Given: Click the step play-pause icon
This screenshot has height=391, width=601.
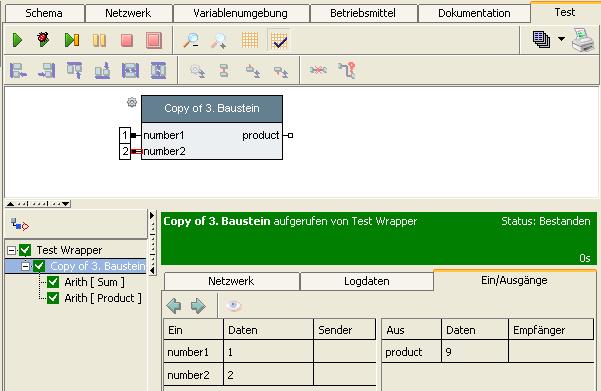Looking at the screenshot, I should (72, 40).
